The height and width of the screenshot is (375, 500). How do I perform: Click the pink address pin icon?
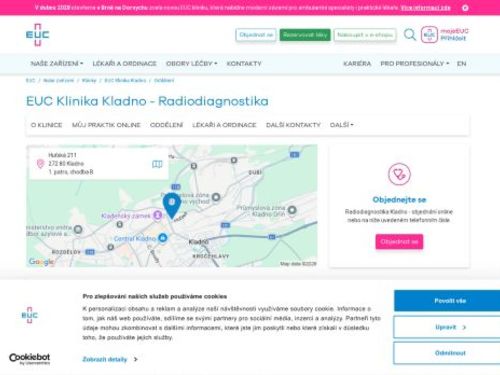40,163
